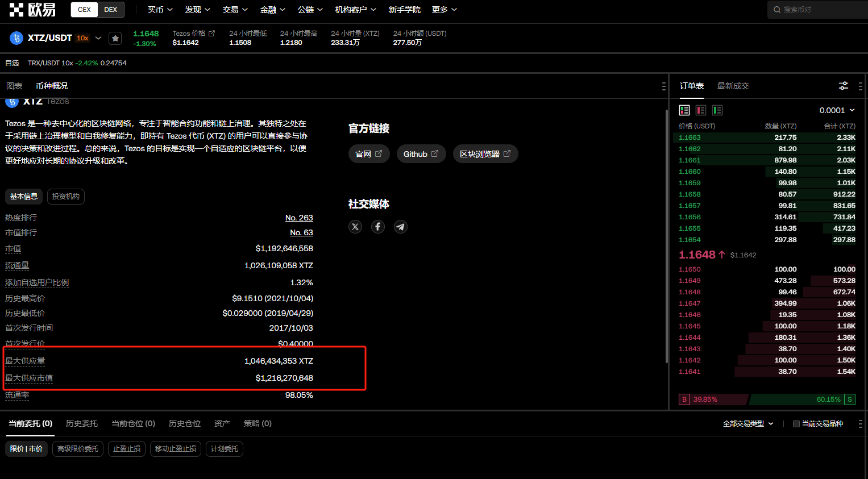Open the 历史委托 tab
Viewport: 868px width, 479px height.
click(82, 423)
